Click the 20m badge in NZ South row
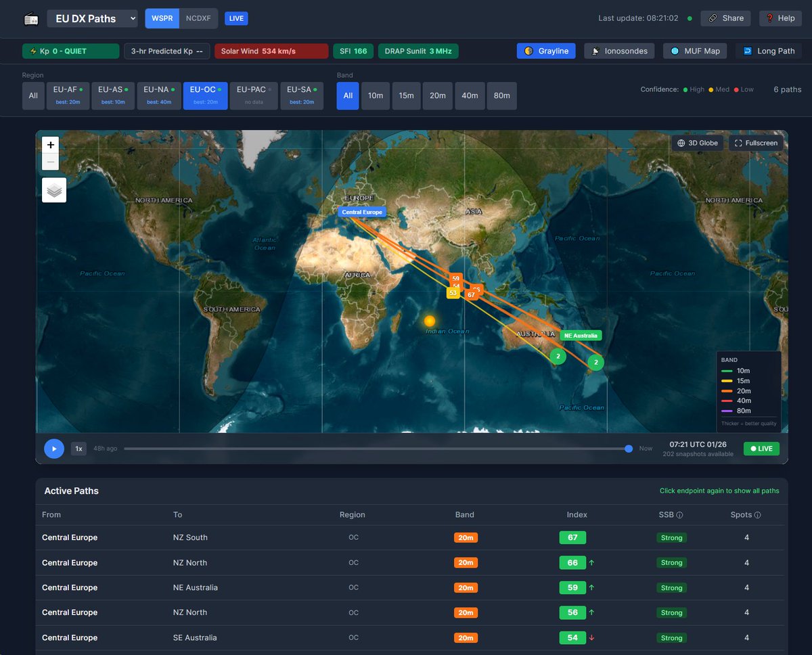Screen dimensions: 812x655 pos(466,537)
